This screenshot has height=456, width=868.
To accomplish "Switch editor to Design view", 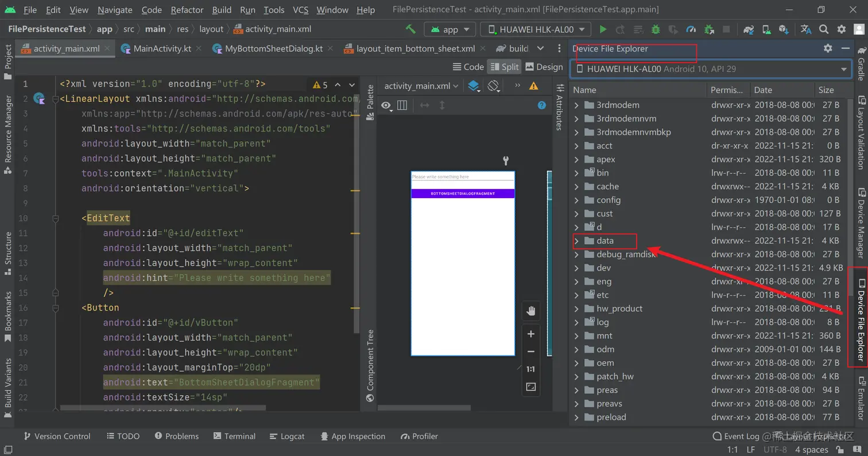I will coord(544,67).
